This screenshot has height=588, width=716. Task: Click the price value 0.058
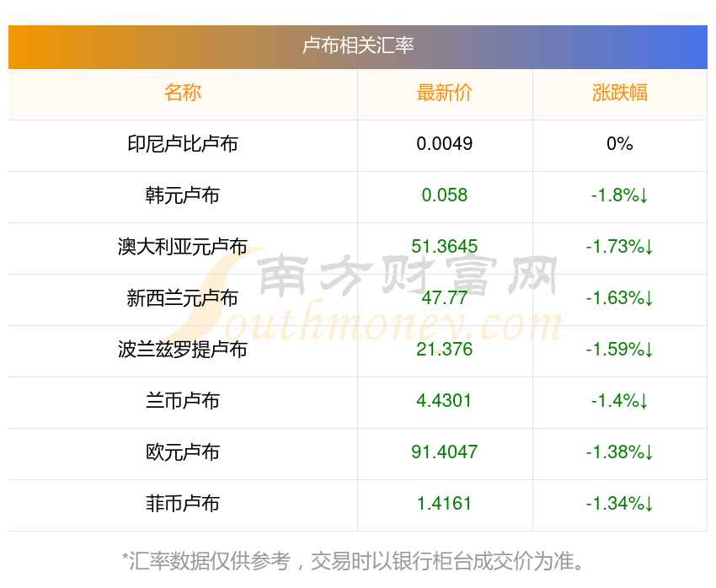click(444, 195)
